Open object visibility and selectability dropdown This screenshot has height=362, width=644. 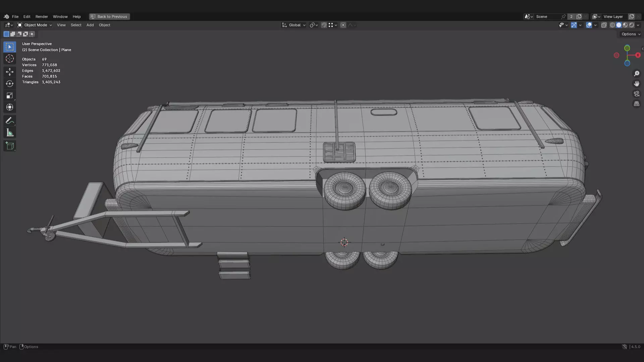(x=563, y=25)
